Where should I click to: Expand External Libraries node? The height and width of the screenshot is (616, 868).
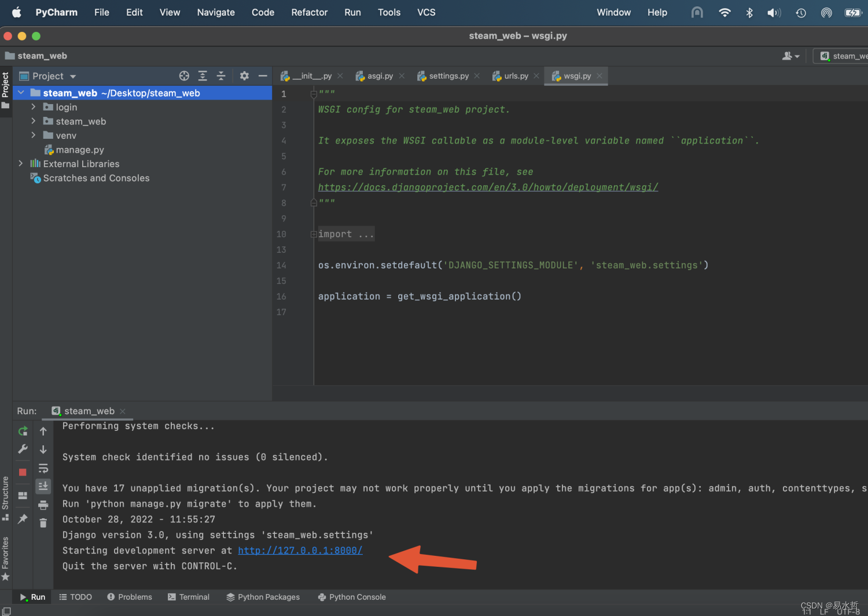21,164
